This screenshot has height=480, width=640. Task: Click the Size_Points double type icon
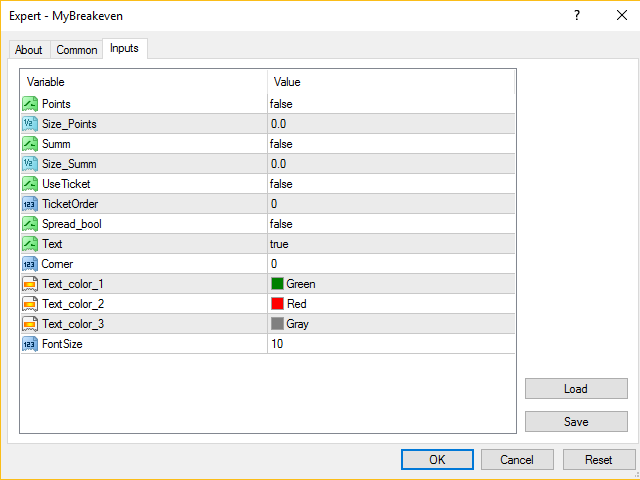tap(30, 124)
